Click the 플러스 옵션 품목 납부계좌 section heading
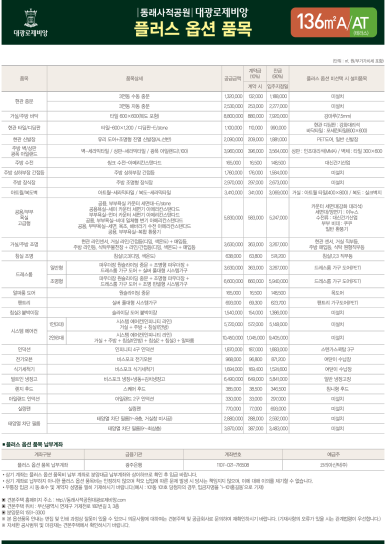The image size is (386, 544). tap(33, 444)
